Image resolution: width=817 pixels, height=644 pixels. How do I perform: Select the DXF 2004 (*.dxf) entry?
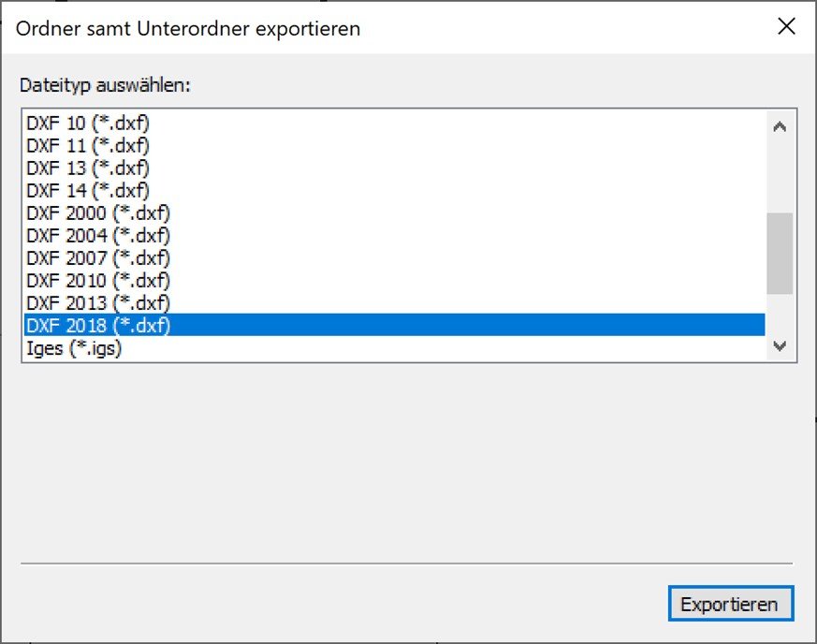tap(98, 236)
